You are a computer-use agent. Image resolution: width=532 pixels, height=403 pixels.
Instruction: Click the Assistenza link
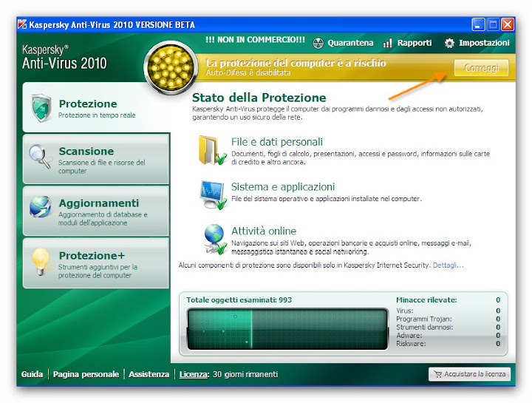pyautogui.click(x=149, y=374)
